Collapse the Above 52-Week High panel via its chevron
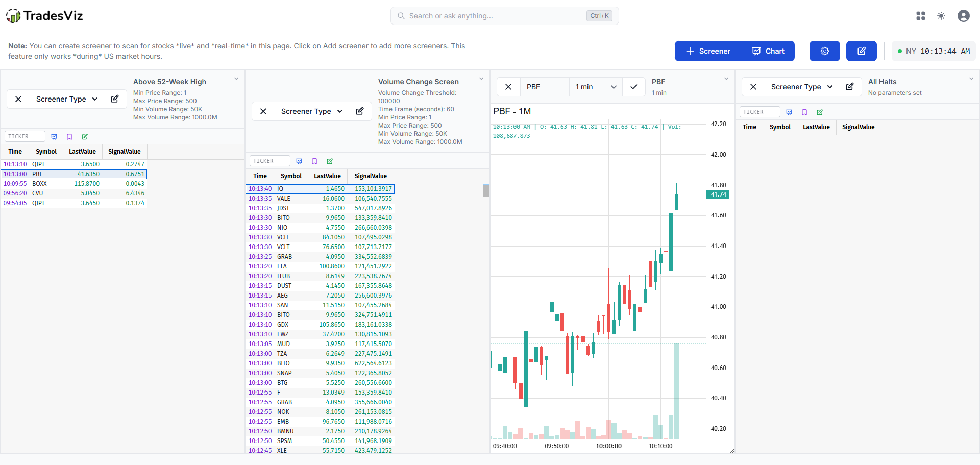This screenshot has width=980, height=465. pos(236,79)
